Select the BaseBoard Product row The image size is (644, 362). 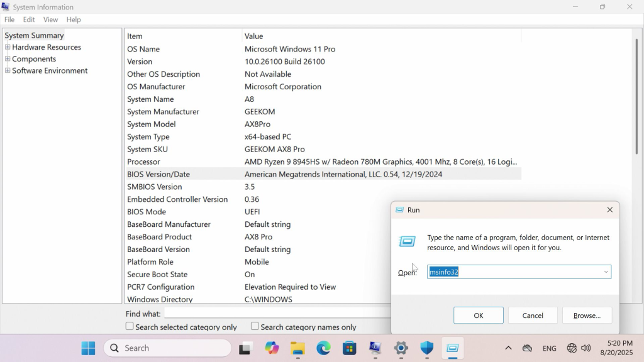(258, 237)
